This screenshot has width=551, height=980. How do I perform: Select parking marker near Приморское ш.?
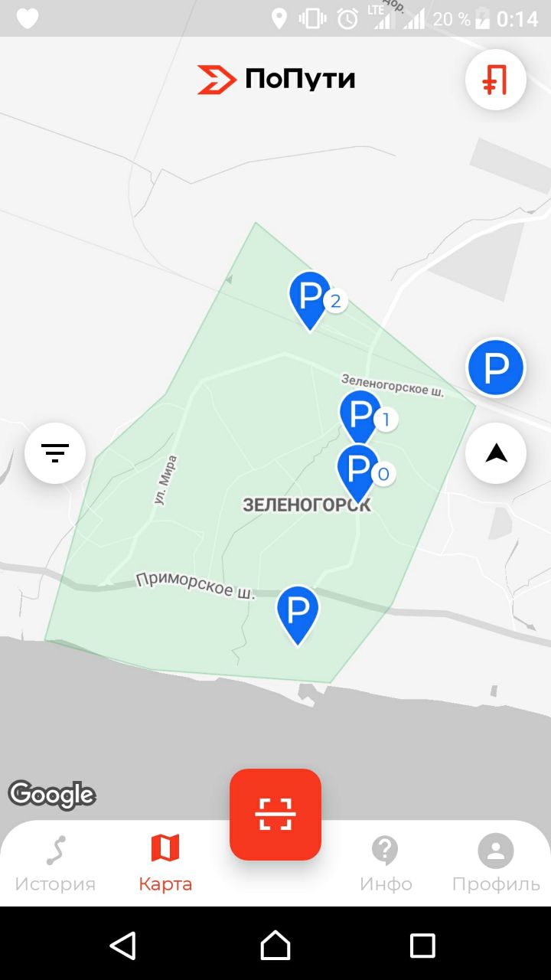pyautogui.click(x=297, y=616)
